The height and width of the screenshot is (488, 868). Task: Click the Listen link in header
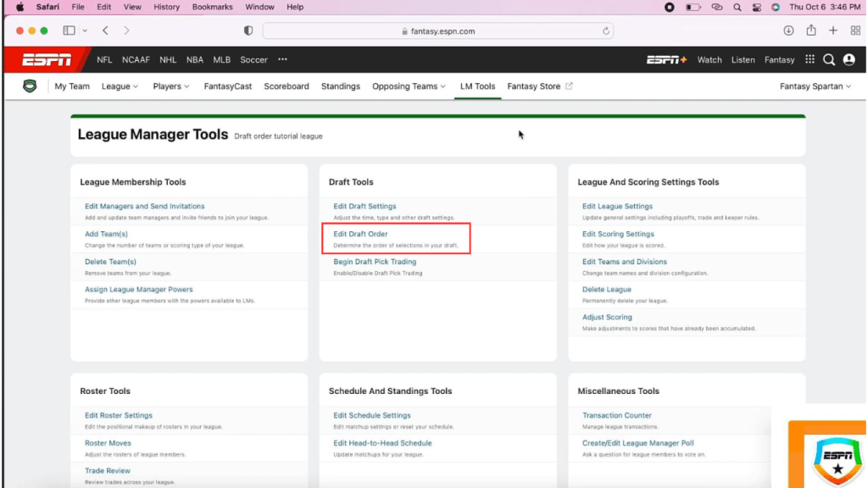click(x=743, y=60)
